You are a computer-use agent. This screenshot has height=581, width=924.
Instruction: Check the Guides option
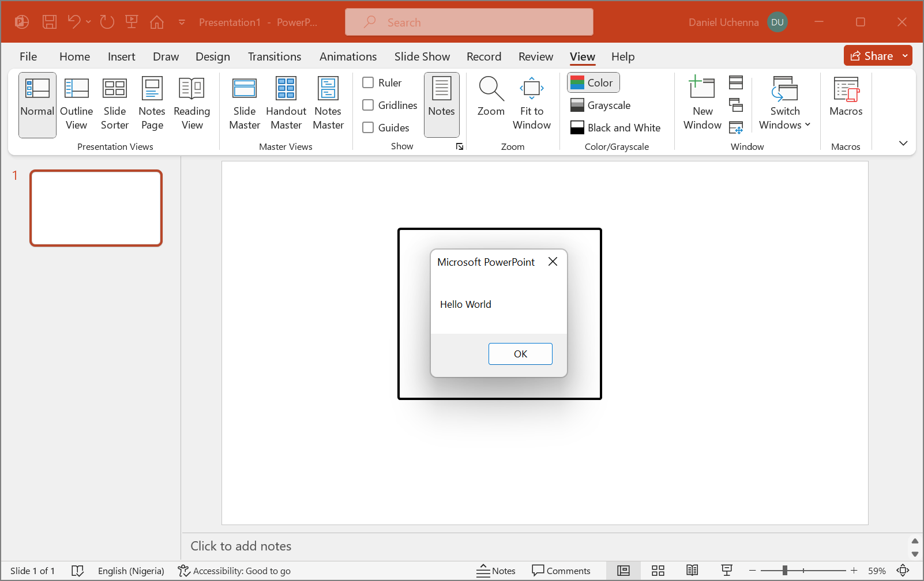point(368,127)
